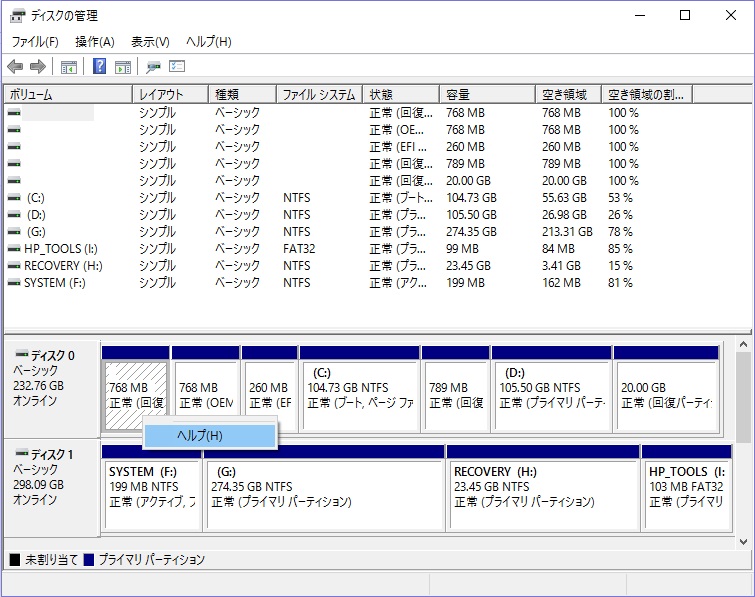The width and height of the screenshot is (755, 597).
Task: Click the Forward arrow toolbar icon
Action: (38, 66)
